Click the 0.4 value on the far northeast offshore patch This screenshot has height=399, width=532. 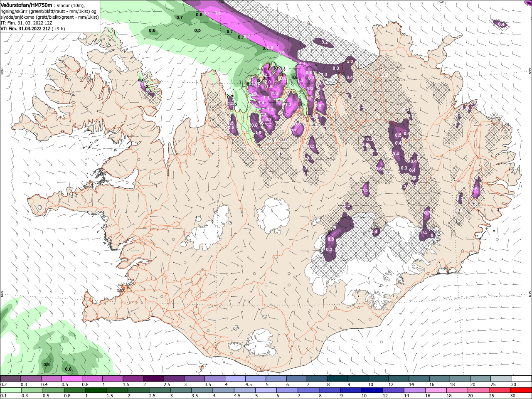coord(502,25)
